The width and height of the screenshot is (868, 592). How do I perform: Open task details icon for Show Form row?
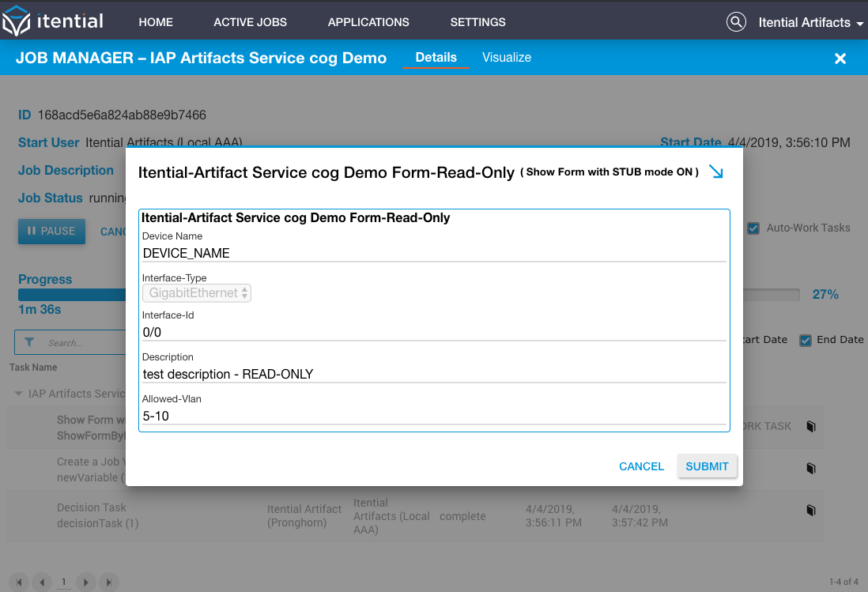[x=811, y=427]
